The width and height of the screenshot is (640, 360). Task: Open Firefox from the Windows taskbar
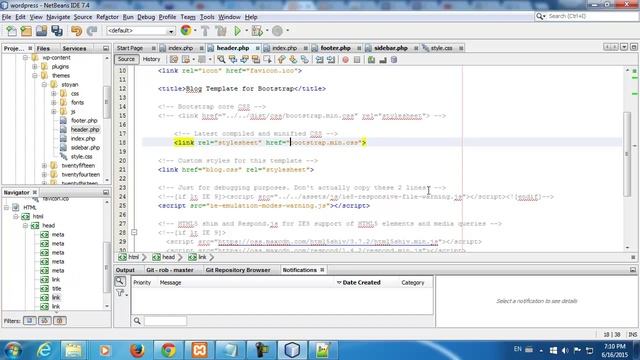[x=138, y=350]
